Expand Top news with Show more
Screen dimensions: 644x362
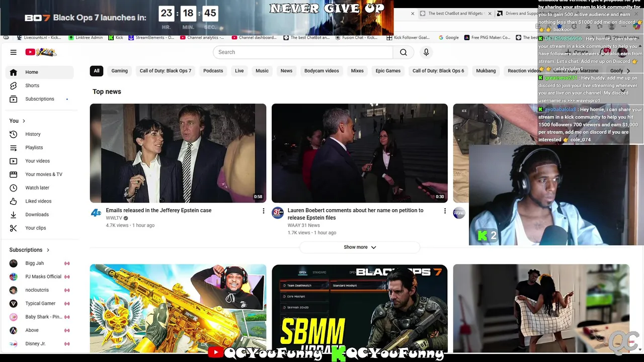pos(360,247)
